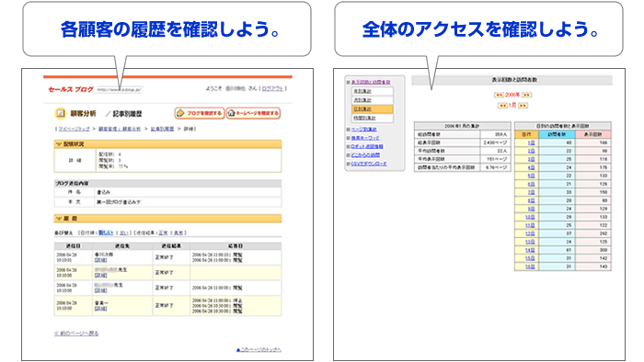The width and height of the screenshot is (644, 362).
Task: Collapse the 履歴 section header
Action: (x=168, y=219)
